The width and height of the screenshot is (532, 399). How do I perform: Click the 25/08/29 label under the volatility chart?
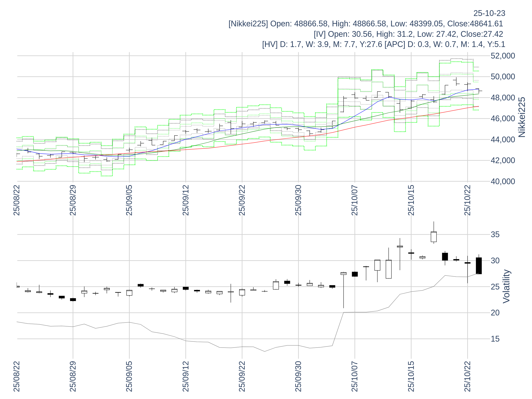coord(73,376)
